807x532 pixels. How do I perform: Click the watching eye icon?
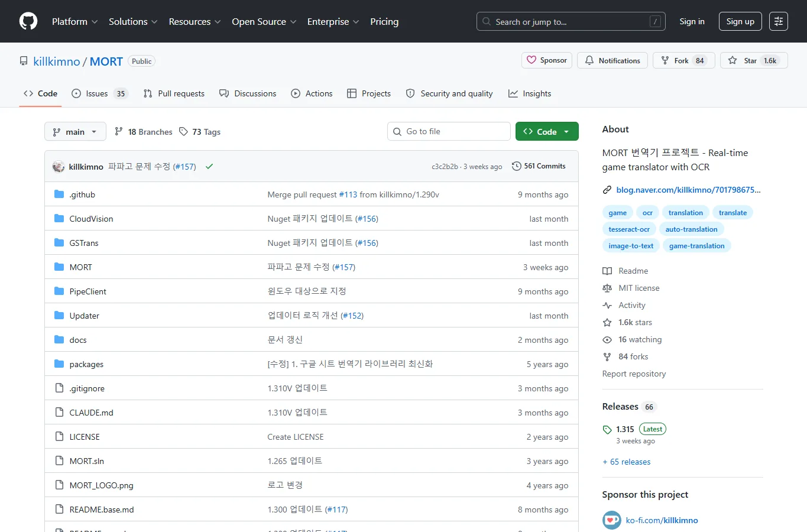click(607, 339)
